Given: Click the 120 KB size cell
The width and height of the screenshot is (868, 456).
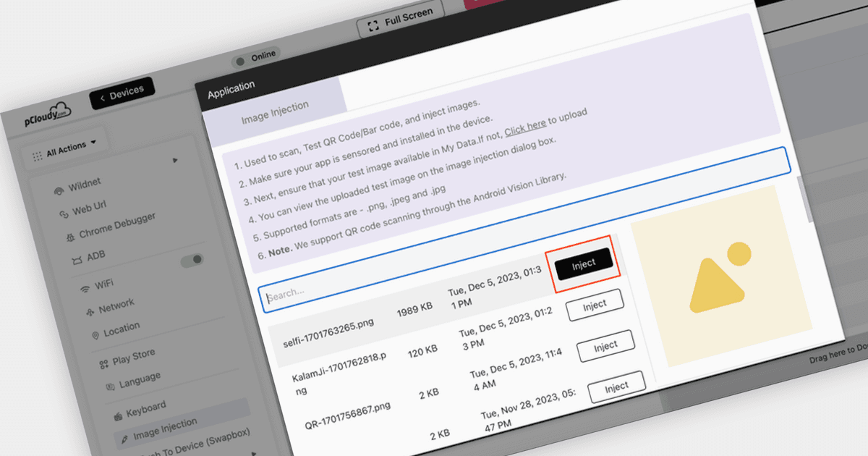Looking at the screenshot, I should (422, 350).
